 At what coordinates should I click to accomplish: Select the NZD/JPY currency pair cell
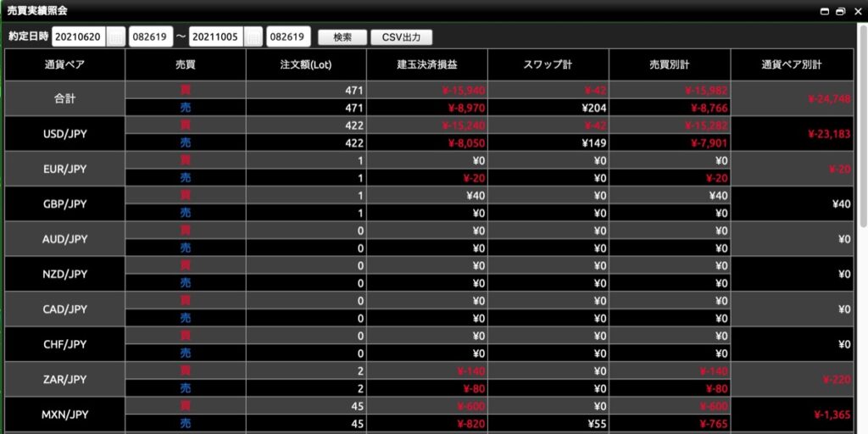pos(64,274)
